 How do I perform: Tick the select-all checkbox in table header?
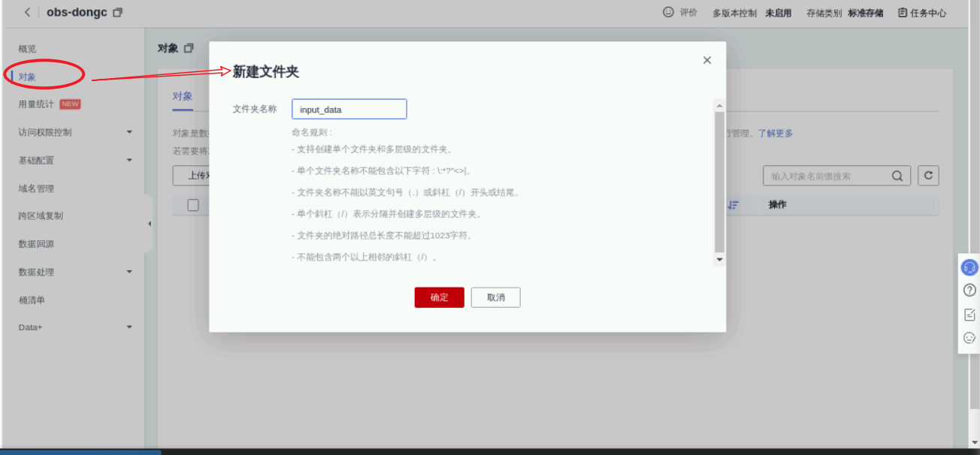193,205
